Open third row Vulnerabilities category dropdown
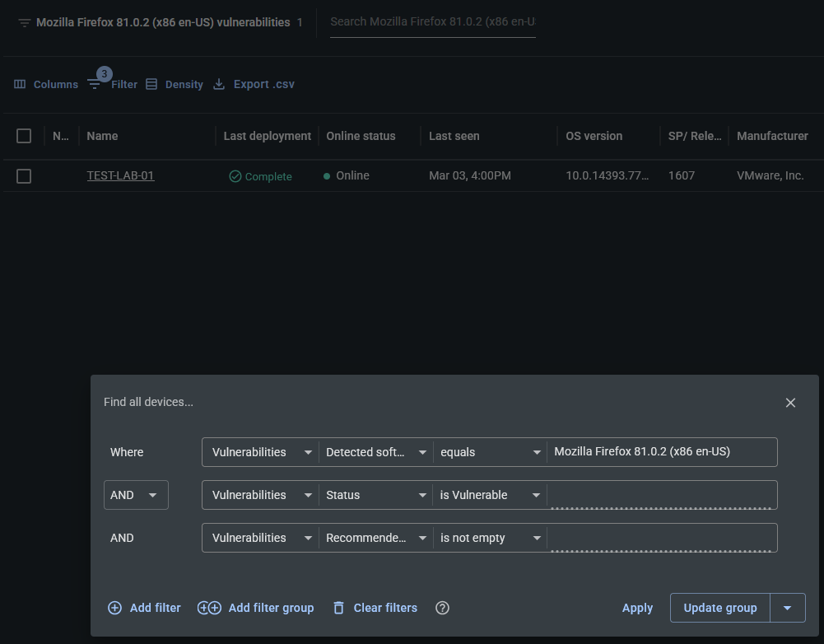 [261, 538]
